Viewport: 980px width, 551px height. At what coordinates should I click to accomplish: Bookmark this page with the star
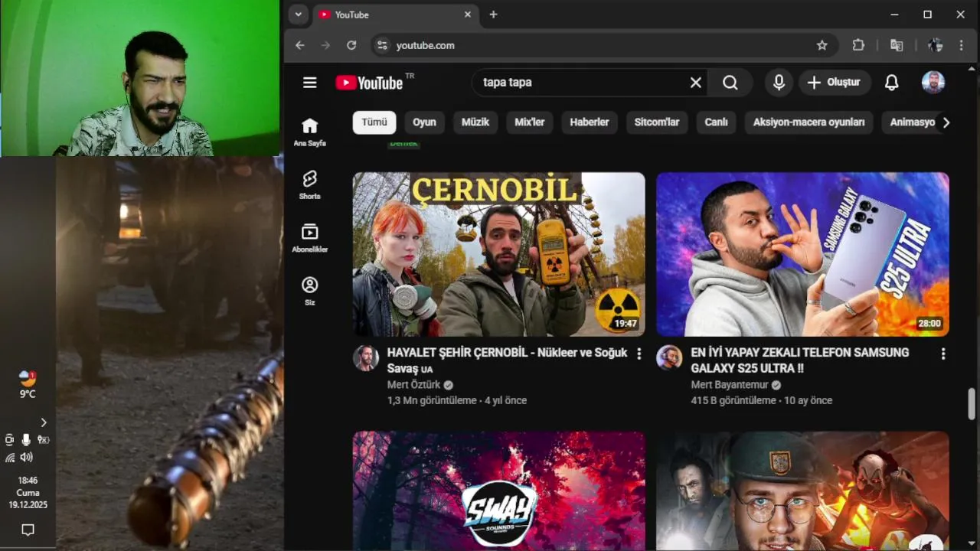coord(822,45)
